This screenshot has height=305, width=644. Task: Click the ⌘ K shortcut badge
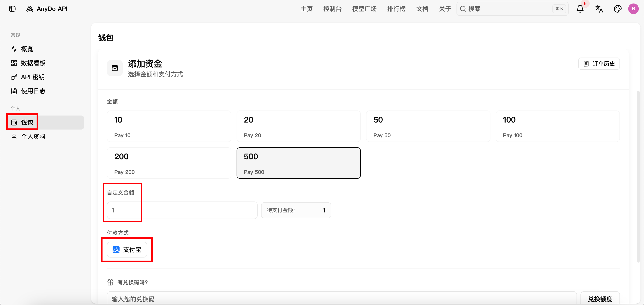[x=559, y=9]
